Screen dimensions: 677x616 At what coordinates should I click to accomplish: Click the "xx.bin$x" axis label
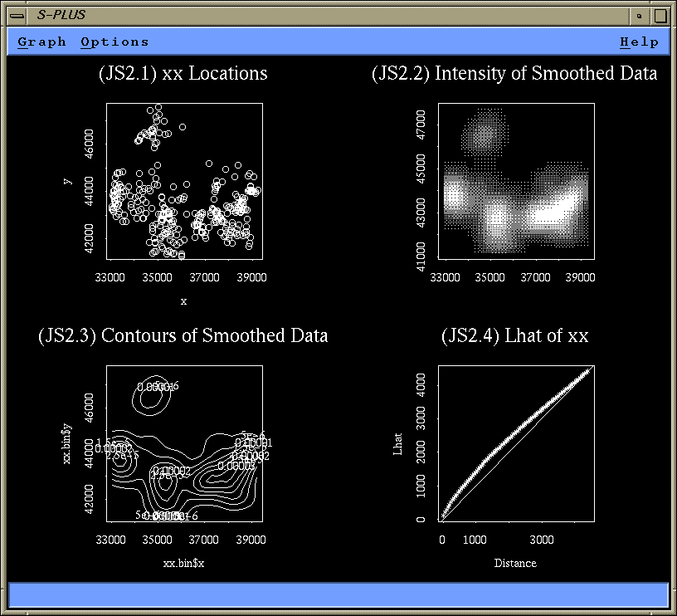183,563
